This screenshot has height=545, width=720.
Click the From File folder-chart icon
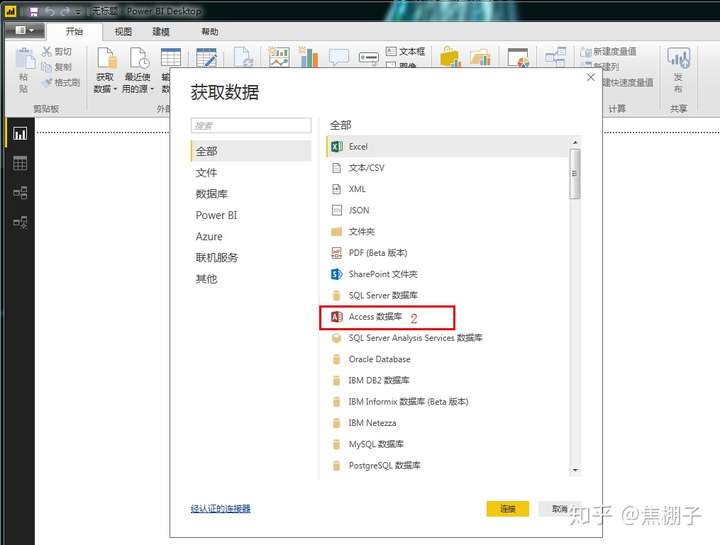[x=480, y=58]
